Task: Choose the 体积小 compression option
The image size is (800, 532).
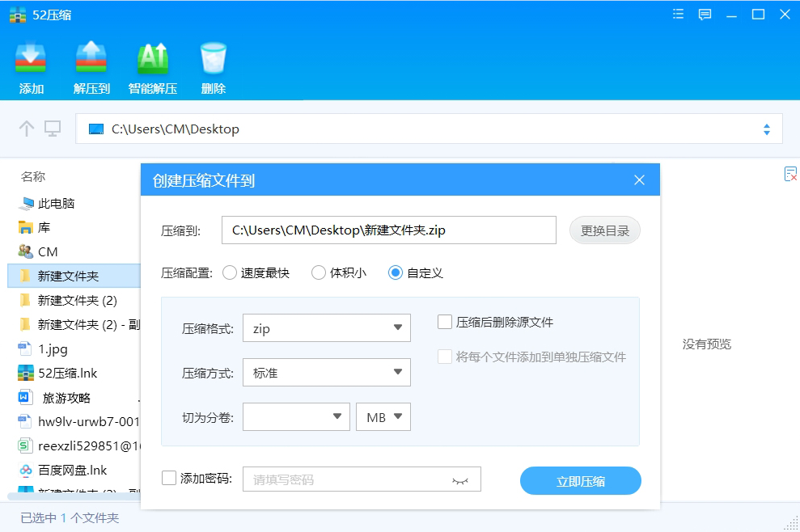Action: point(319,273)
